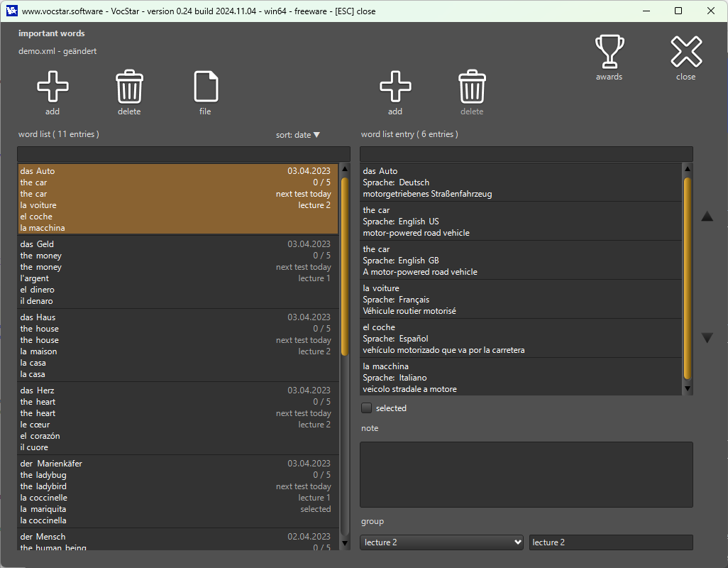Select the Italiano entry 'la macchina'
This screenshot has width=728, height=568.
521,376
